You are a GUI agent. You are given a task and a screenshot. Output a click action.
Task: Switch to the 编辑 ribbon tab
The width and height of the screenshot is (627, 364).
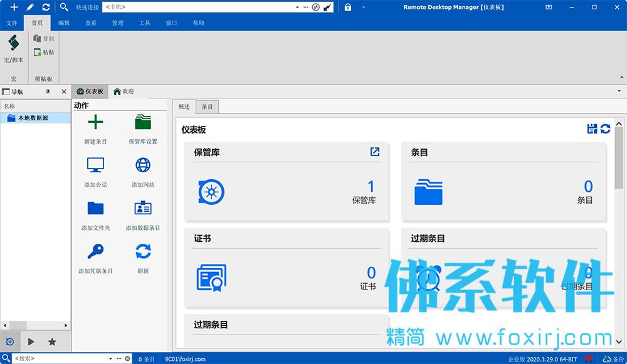[64, 23]
